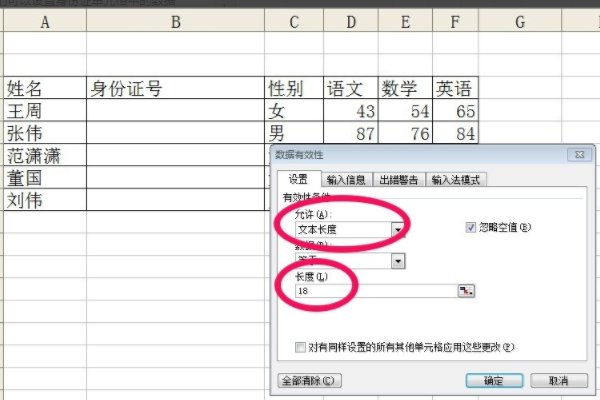This screenshot has width=600, height=400.
Task: Click the 语文 header cell
Action: tap(351, 88)
